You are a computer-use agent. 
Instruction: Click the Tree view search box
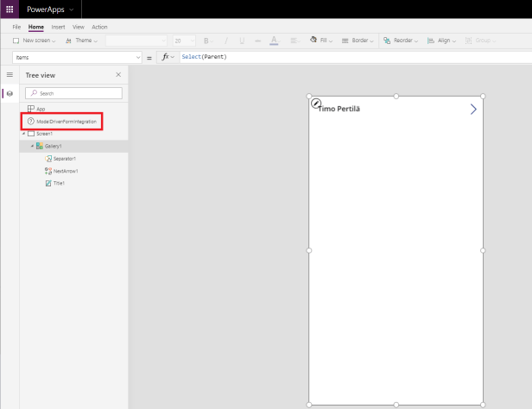73,93
